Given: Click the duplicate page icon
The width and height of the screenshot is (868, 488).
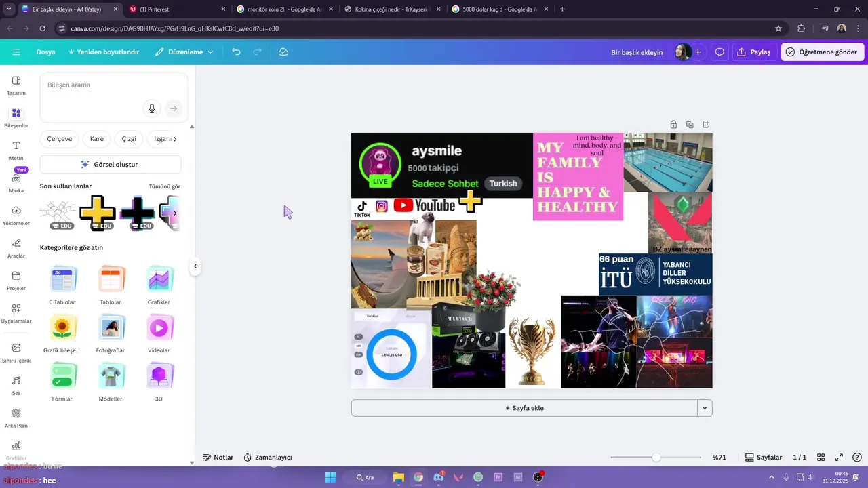Looking at the screenshot, I should 690,125.
